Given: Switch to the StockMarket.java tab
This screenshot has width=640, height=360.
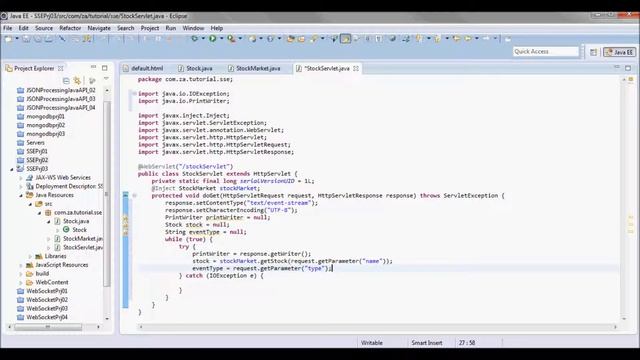Looking at the screenshot, I should pyautogui.click(x=254, y=69).
